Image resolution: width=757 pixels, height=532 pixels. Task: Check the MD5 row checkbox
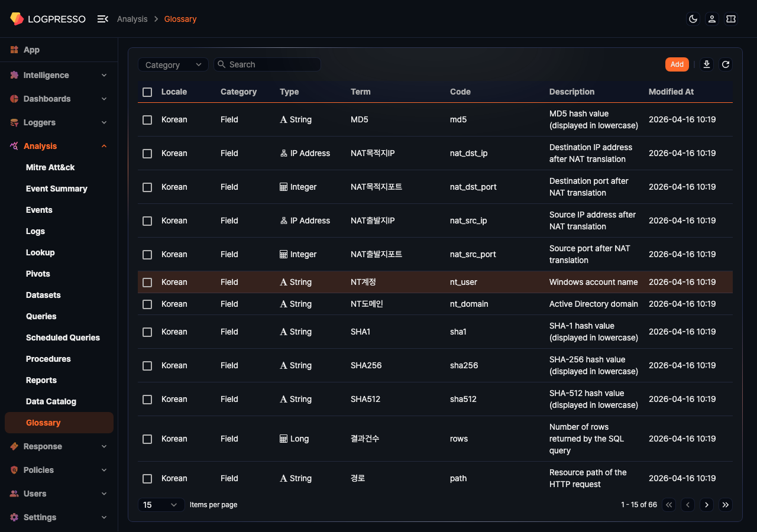(x=147, y=120)
